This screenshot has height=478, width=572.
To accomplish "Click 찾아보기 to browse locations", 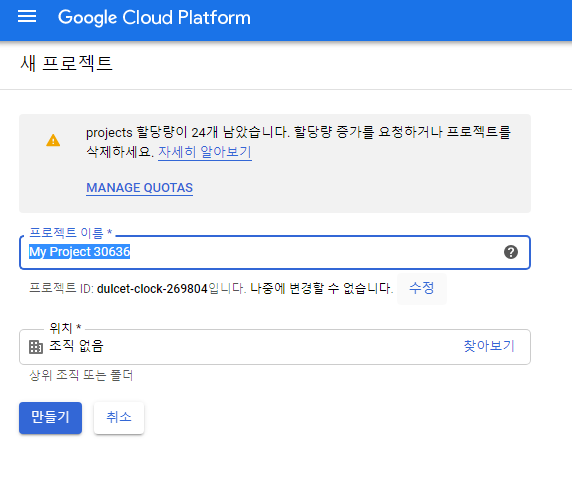I will [489, 346].
